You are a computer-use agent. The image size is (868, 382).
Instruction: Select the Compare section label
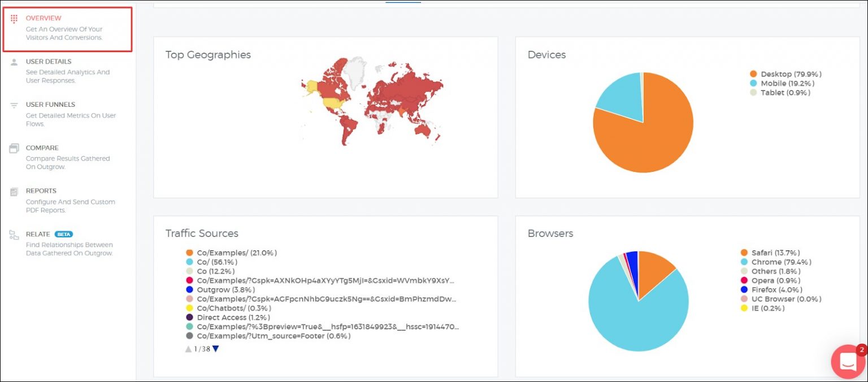(x=42, y=148)
